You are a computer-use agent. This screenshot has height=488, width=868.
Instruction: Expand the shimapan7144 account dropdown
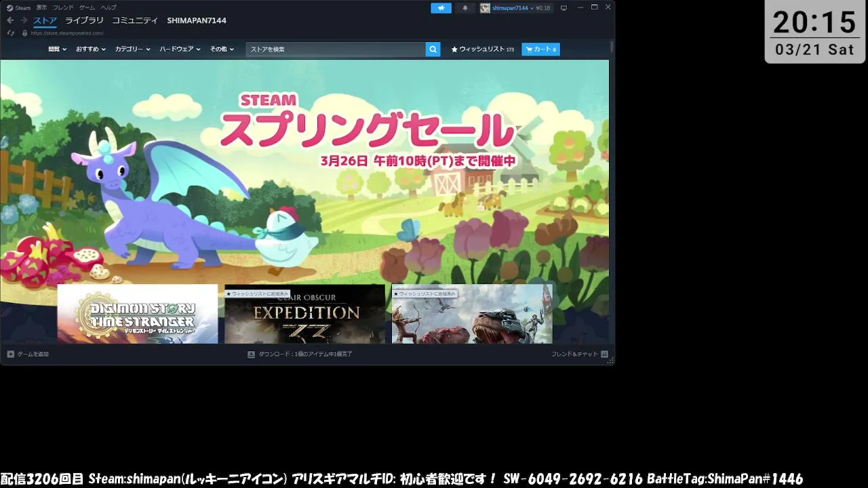point(513,8)
